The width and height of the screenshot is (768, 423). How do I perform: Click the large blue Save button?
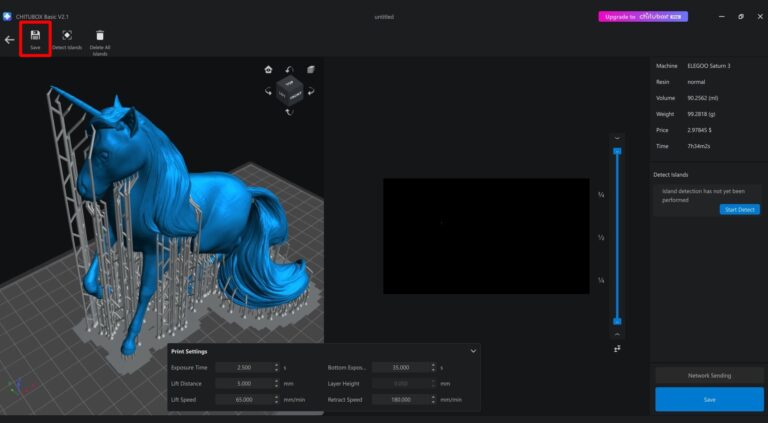click(709, 399)
